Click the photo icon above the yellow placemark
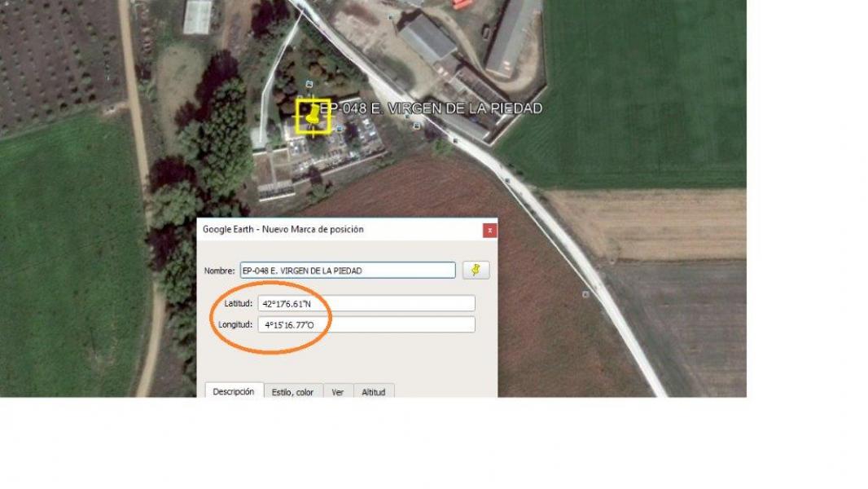Screen dimensions: 868x489 pos(309,84)
